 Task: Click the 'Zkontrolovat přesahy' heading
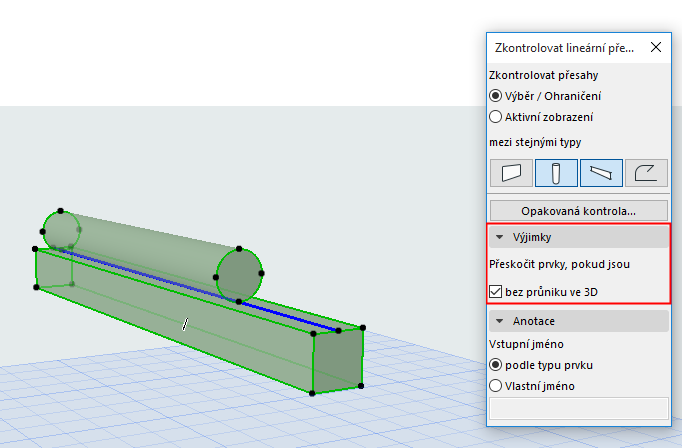[544, 75]
